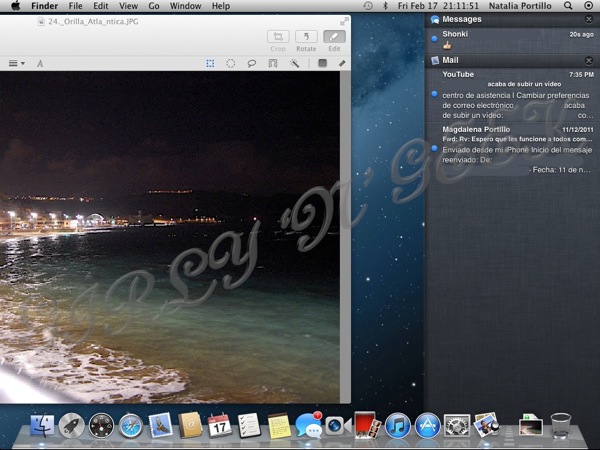Image resolution: width=600 pixels, height=450 pixels.
Task: Open the Magdalena Portillo mail notification
Action: 512,149
